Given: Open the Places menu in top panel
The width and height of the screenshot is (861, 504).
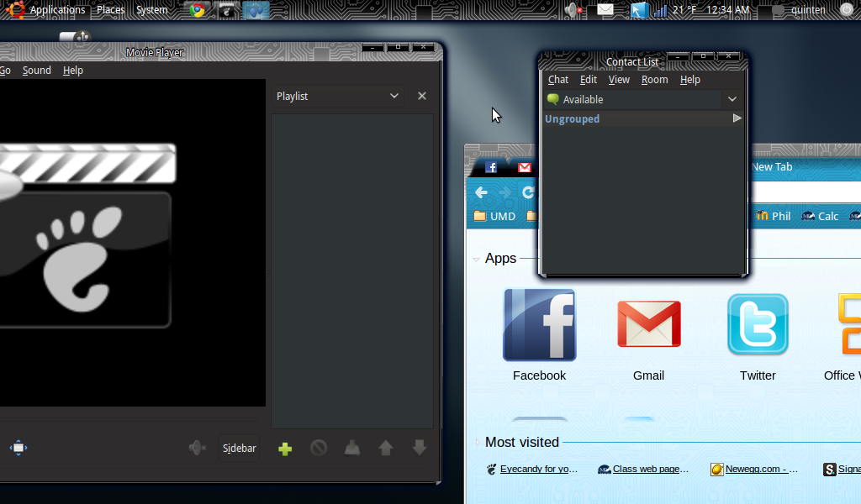Looking at the screenshot, I should coord(110,10).
